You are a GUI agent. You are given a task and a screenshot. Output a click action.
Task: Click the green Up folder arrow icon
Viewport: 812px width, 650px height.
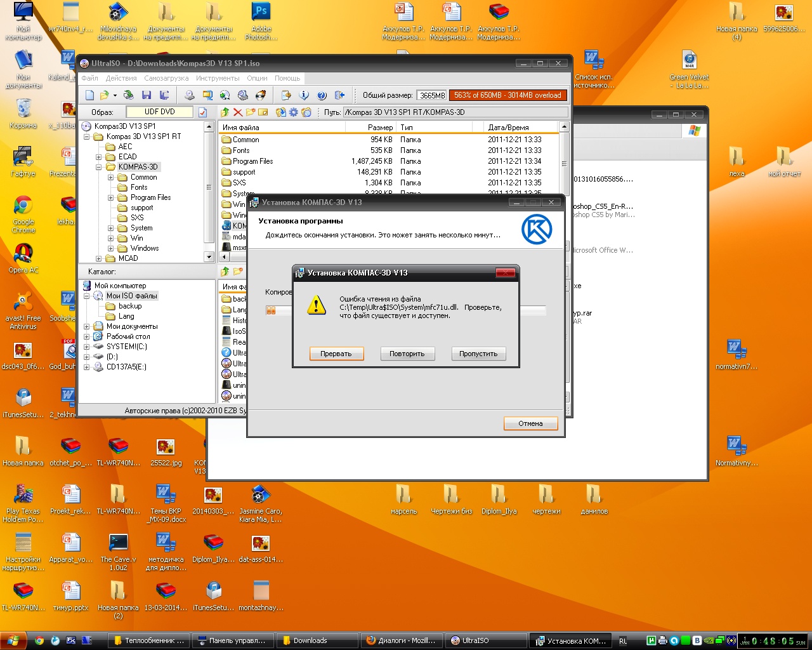tap(225, 112)
